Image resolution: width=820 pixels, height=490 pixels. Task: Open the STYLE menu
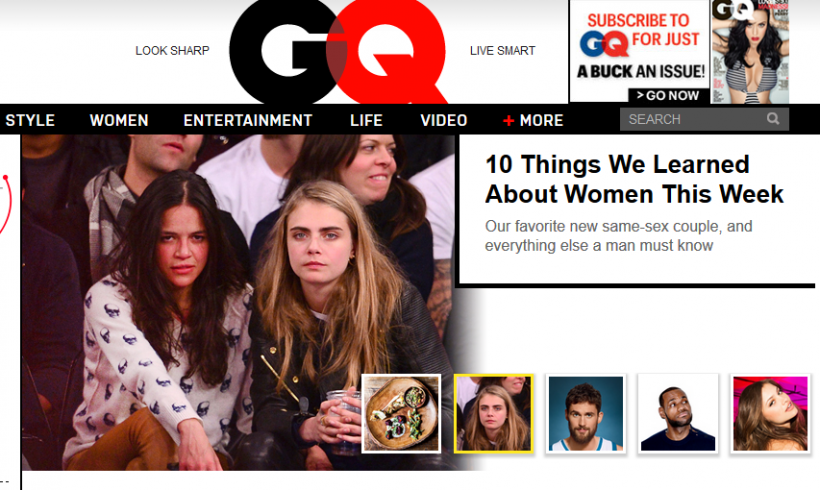tap(30, 120)
